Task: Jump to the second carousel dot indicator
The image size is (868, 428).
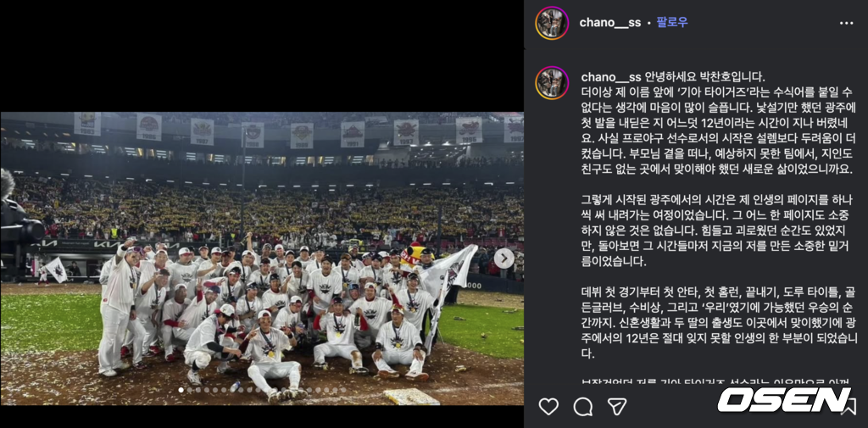Action: [189, 390]
